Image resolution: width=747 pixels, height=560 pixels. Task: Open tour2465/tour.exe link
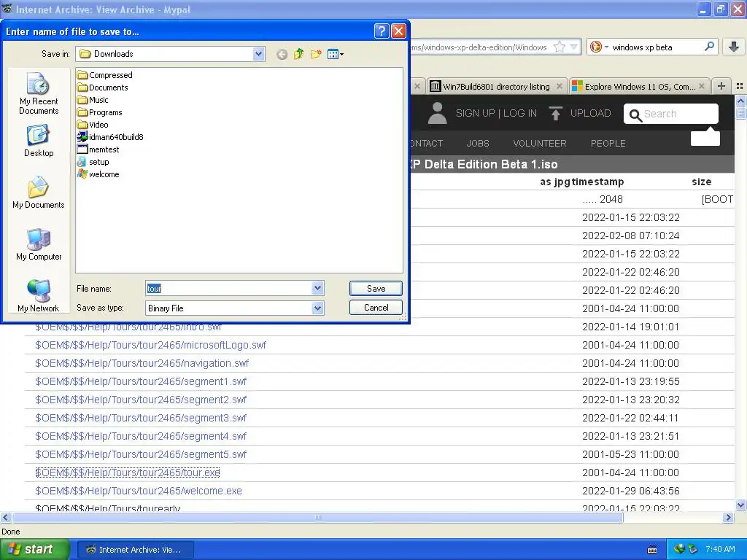pos(128,472)
